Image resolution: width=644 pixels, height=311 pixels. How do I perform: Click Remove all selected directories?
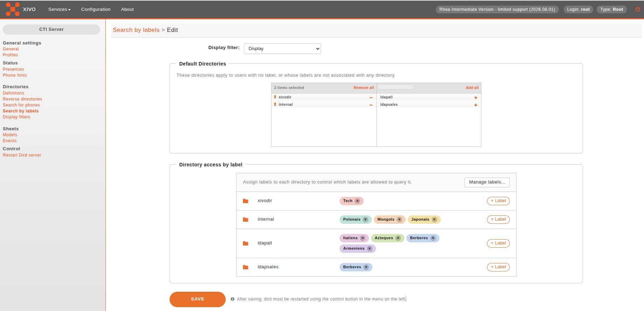pos(364,88)
